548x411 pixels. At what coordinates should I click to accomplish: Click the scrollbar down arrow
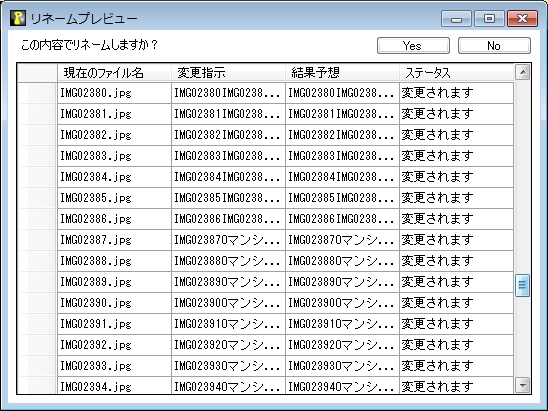pos(523,385)
